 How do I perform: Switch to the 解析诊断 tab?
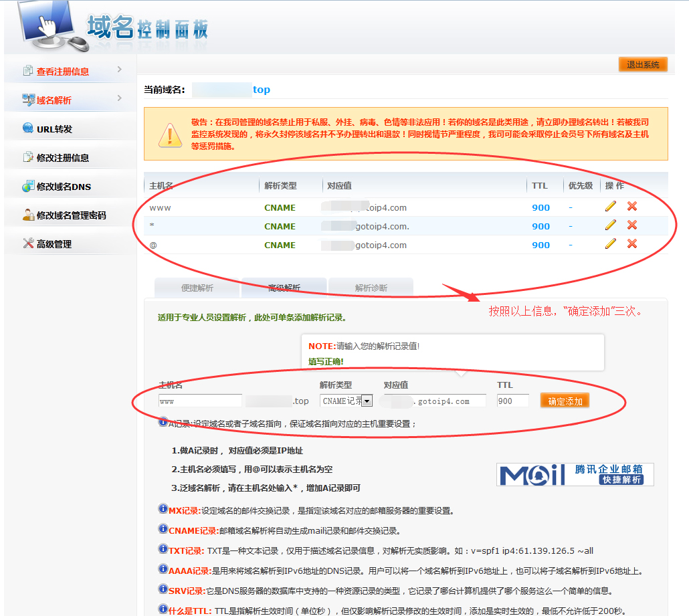pyautogui.click(x=371, y=288)
